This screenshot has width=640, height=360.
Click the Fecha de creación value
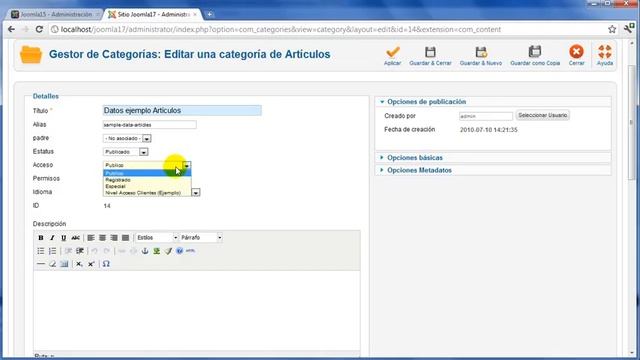point(489,130)
